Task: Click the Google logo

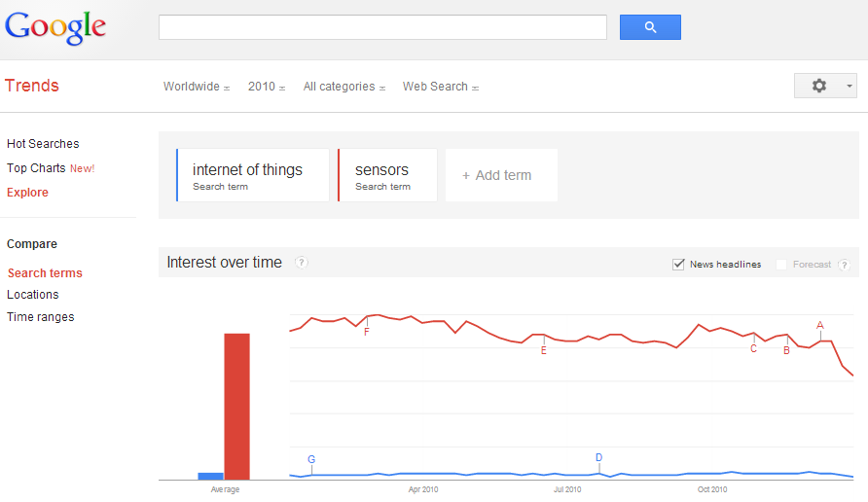Action: coord(55,26)
